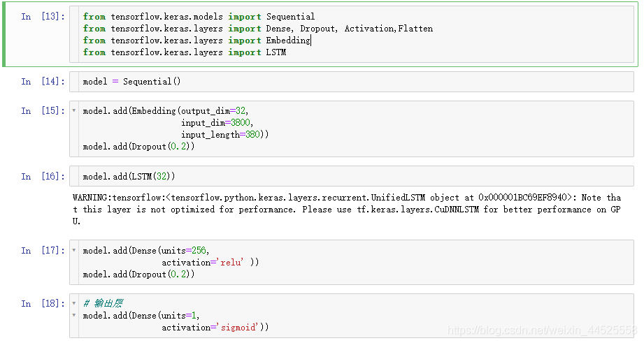Select the In [14] prompt label
The height and width of the screenshot is (343, 644).
pos(43,81)
